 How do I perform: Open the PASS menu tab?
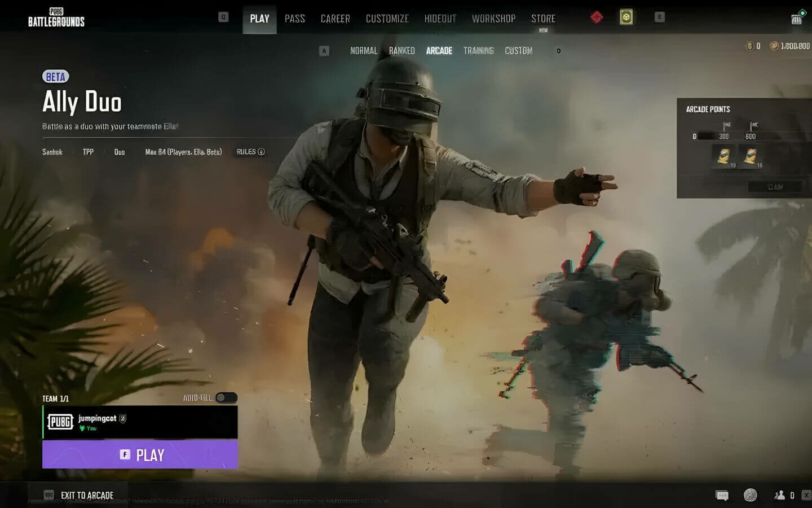(295, 19)
